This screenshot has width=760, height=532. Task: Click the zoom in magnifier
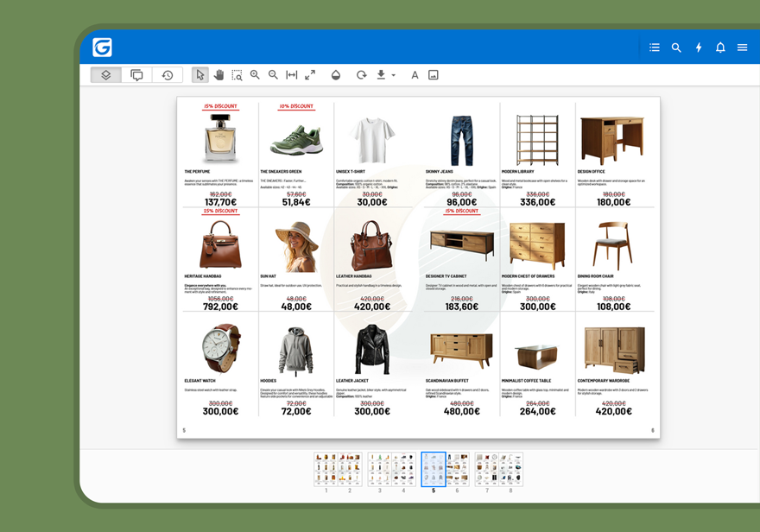tap(255, 74)
